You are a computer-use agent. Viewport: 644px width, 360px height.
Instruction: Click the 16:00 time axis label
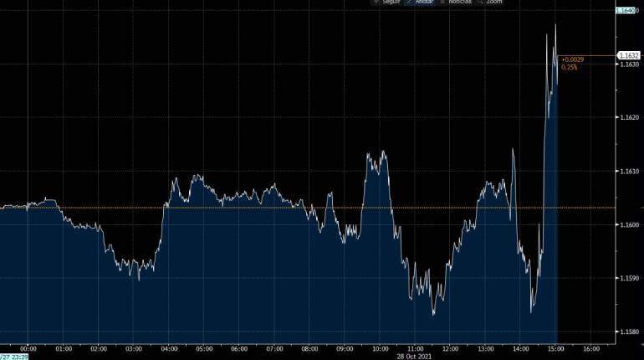[x=591, y=349]
